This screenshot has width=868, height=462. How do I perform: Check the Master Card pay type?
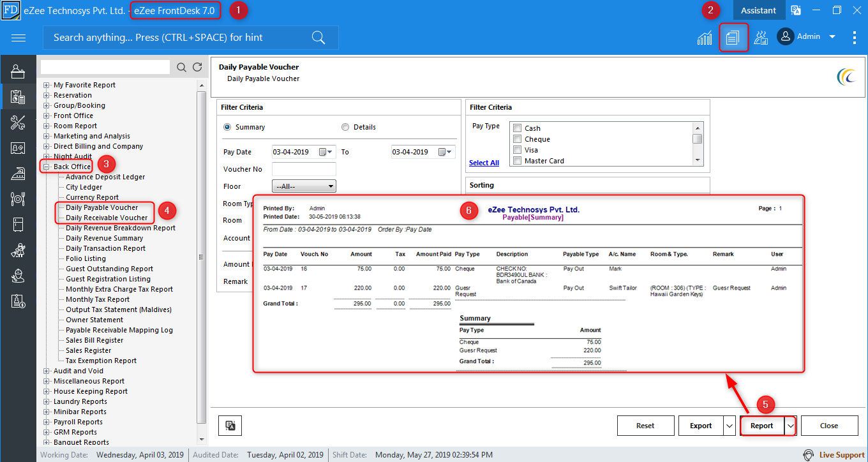(517, 161)
